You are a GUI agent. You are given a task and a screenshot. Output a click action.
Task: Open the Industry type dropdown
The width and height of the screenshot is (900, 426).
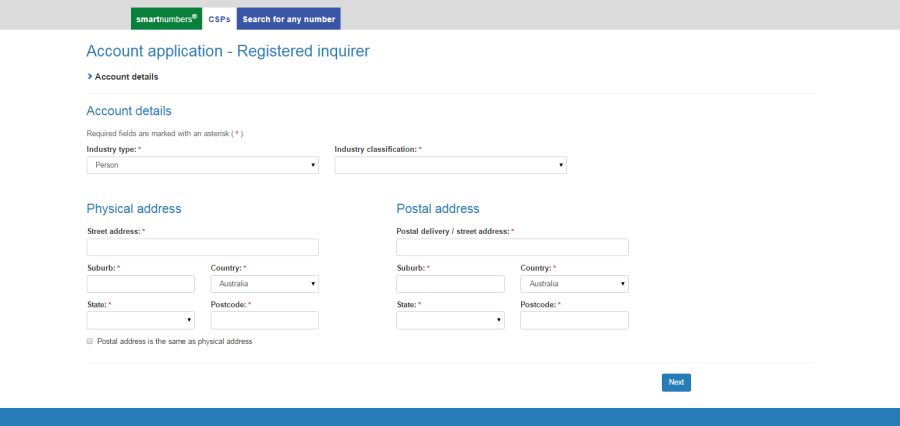203,165
